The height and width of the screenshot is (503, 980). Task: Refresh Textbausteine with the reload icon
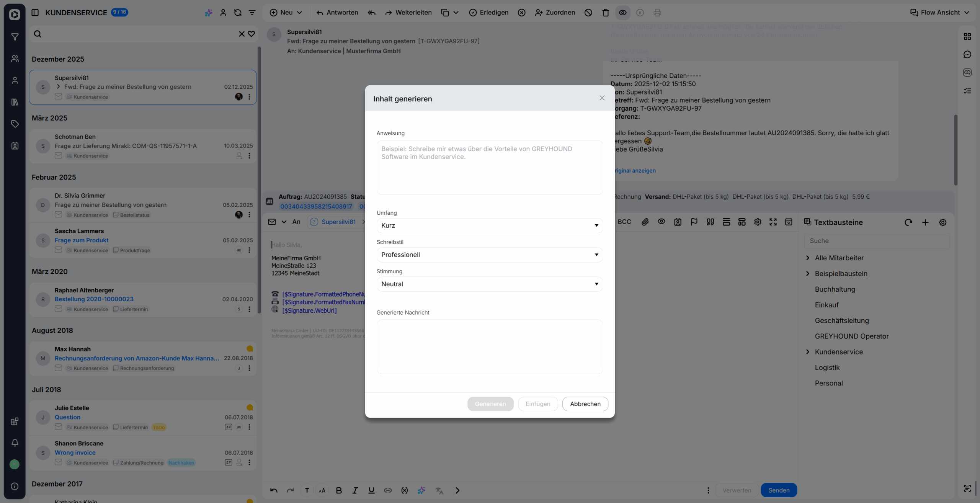click(x=908, y=222)
